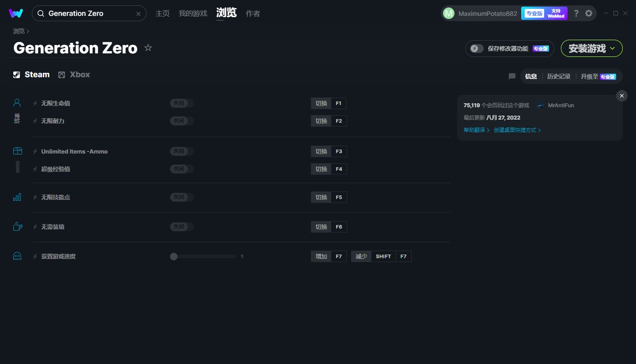Viewport: 636px width, 364px height.
Task: Click the 专业版 support WeMod button
Action: click(x=544, y=13)
